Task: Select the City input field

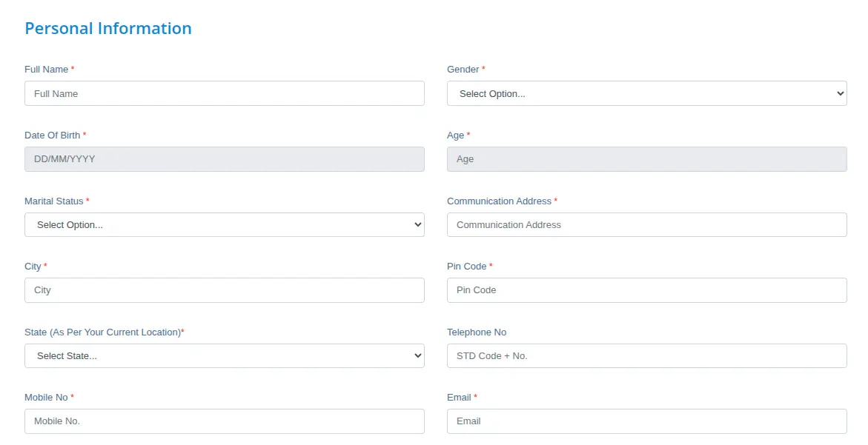Action: (224, 290)
